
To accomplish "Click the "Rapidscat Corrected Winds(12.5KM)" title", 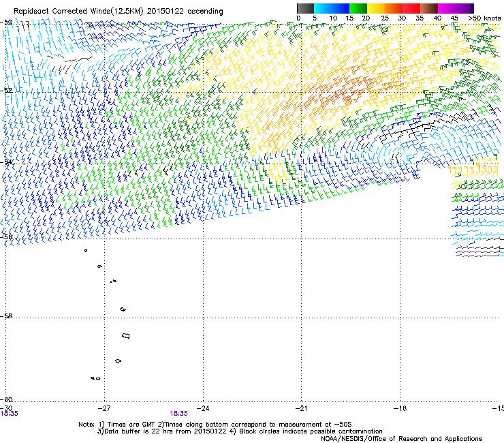I will coord(78,12).
